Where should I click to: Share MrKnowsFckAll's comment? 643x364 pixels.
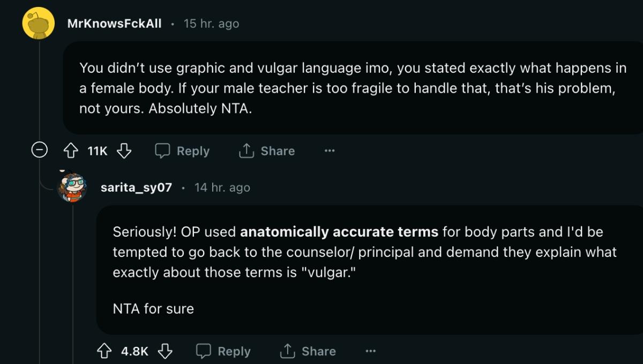(x=267, y=151)
